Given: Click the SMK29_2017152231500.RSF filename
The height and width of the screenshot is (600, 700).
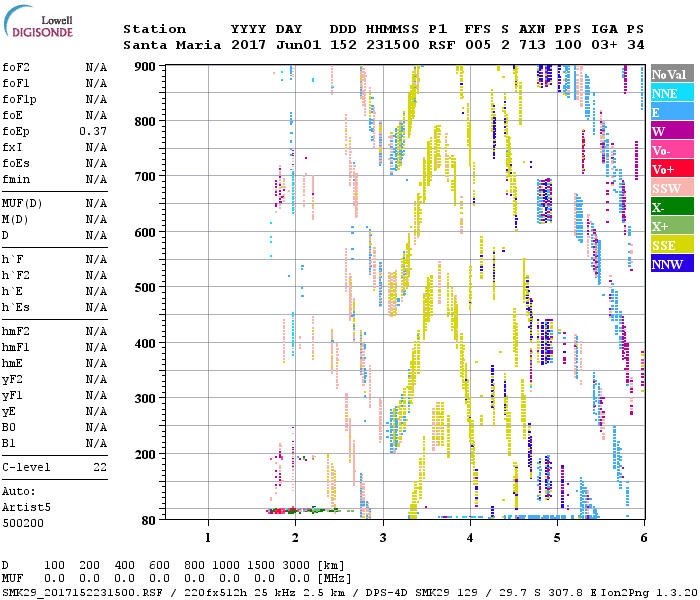Looking at the screenshot, I should [82, 593].
